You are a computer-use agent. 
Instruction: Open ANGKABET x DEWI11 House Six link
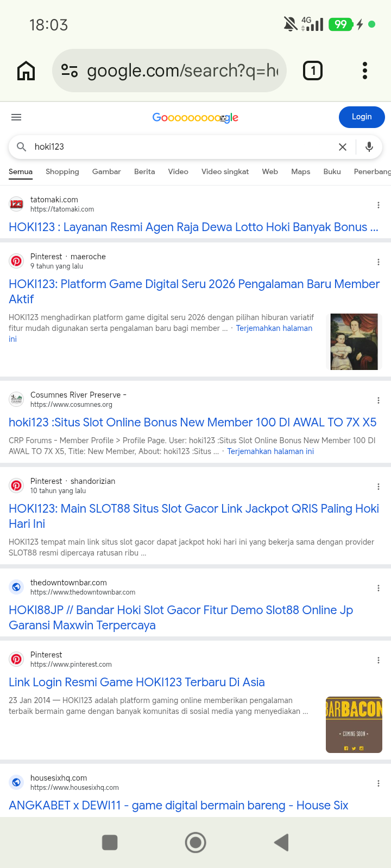pos(179,805)
